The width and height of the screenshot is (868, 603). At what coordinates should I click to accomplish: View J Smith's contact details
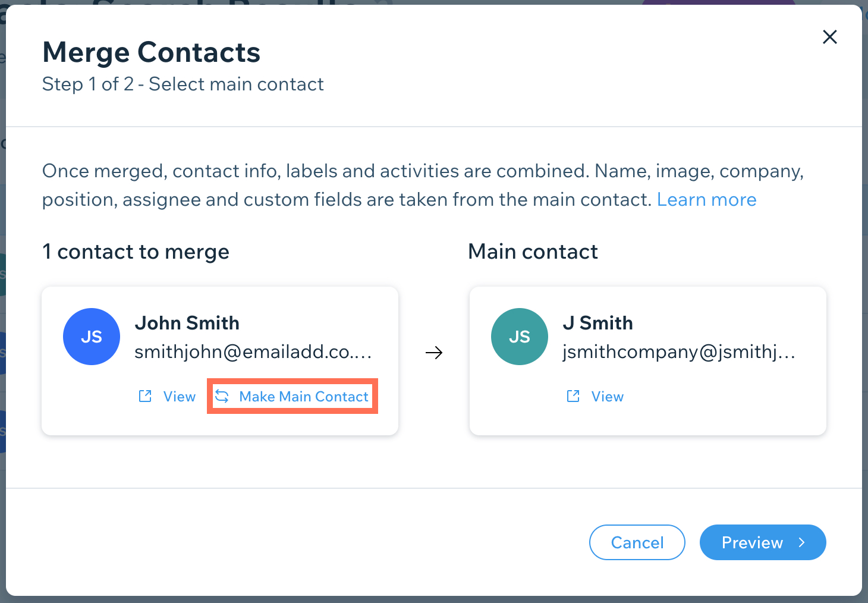607,396
